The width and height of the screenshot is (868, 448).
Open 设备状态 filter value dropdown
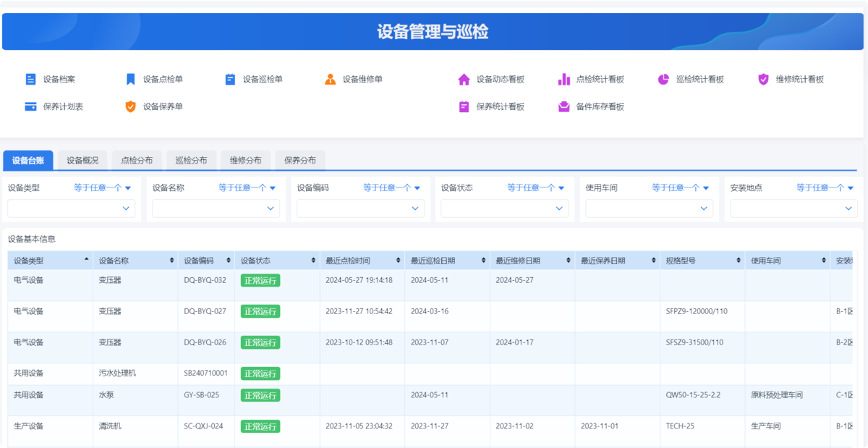(504, 208)
